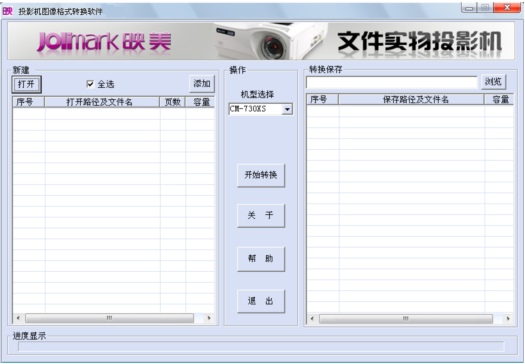Minimize the window

pyautogui.click(x=469, y=8)
